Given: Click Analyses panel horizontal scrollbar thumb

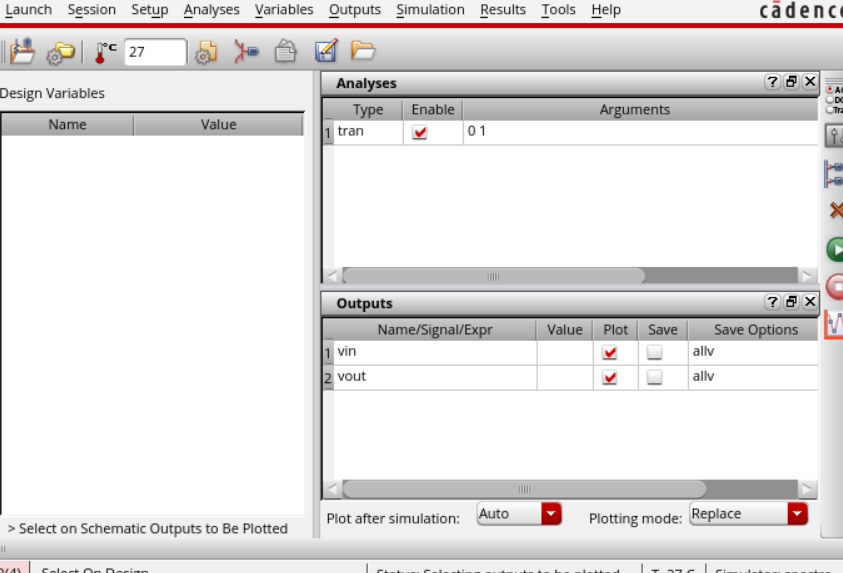Looking at the screenshot, I should point(494,277).
